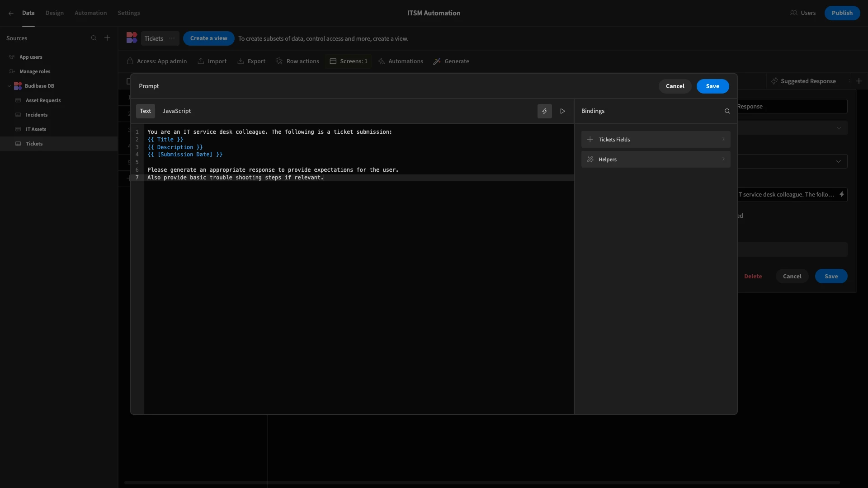Click the Budibase logo beside Tickets

pyautogui.click(x=132, y=38)
